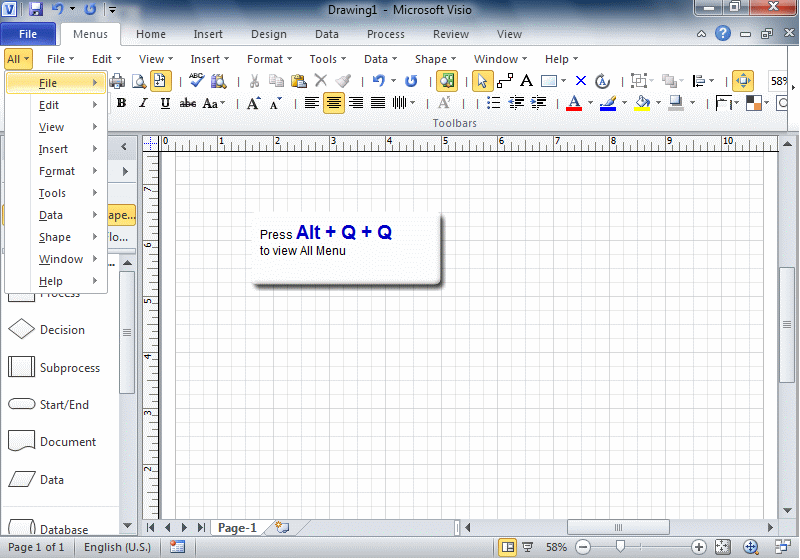
Task: Click the Print icon in toolbar
Action: click(117, 81)
